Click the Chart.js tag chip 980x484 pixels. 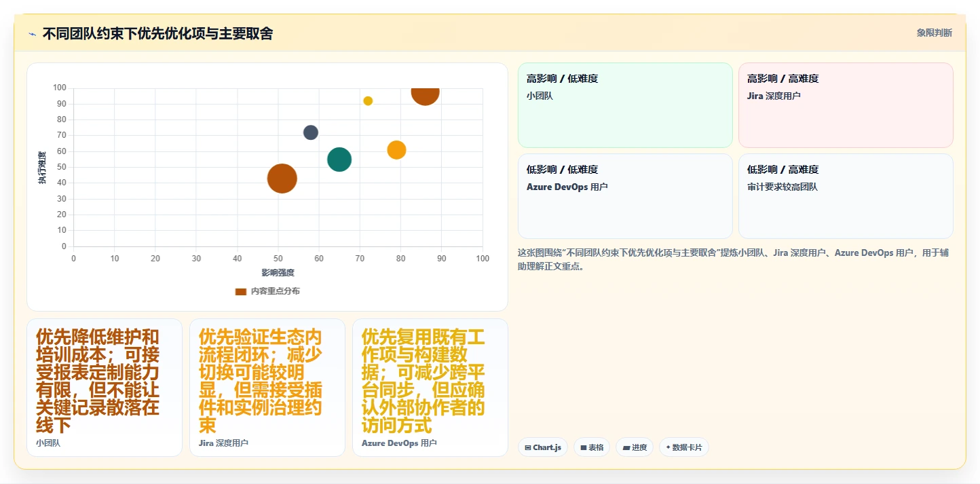(543, 447)
